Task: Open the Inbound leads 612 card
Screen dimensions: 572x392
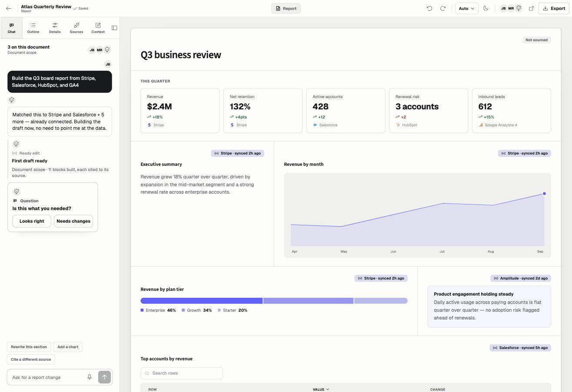Action: [512, 111]
